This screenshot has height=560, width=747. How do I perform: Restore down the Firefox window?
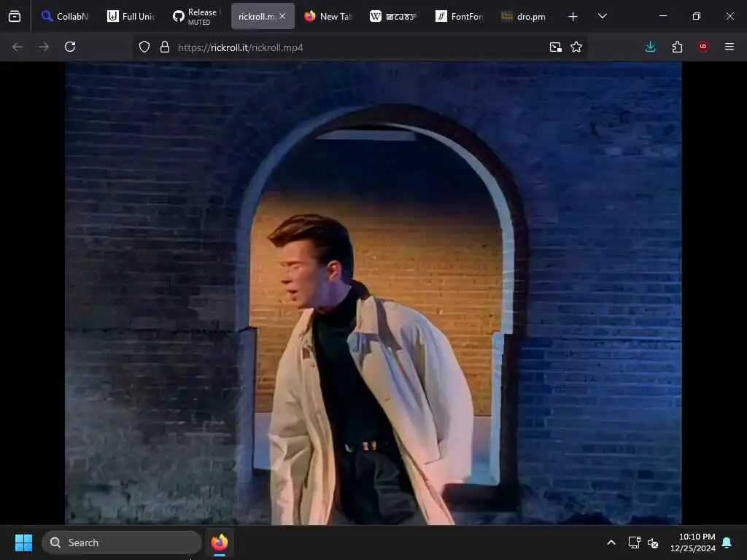coord(697,17)
